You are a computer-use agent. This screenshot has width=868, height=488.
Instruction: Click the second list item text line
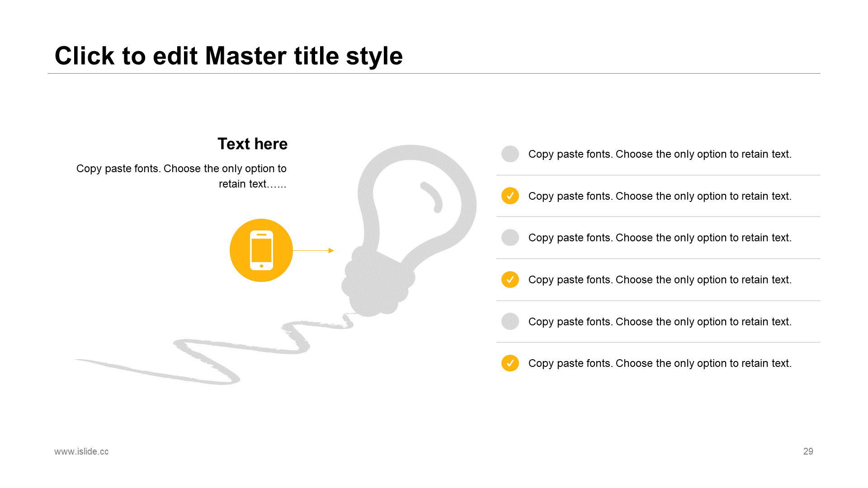click(660, 196)
